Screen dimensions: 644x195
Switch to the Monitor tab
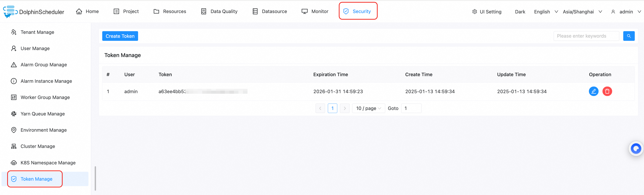click(x=315, y=12)
